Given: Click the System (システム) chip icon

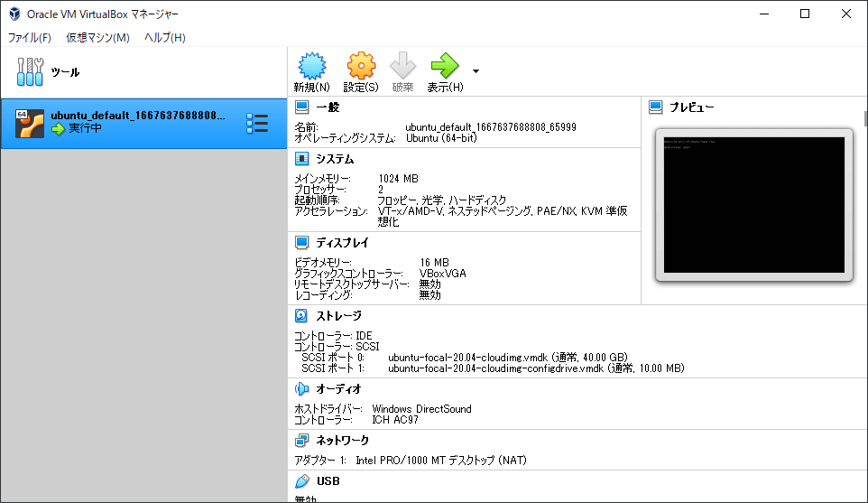Looking at the screenshot, I should 301,159.
